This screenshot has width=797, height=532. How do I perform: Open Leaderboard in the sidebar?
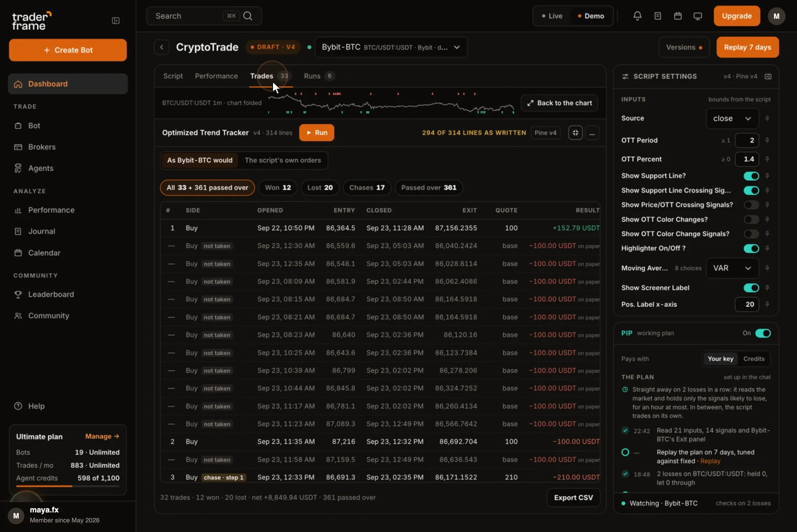pyautogui.click(x=68, y=294)
